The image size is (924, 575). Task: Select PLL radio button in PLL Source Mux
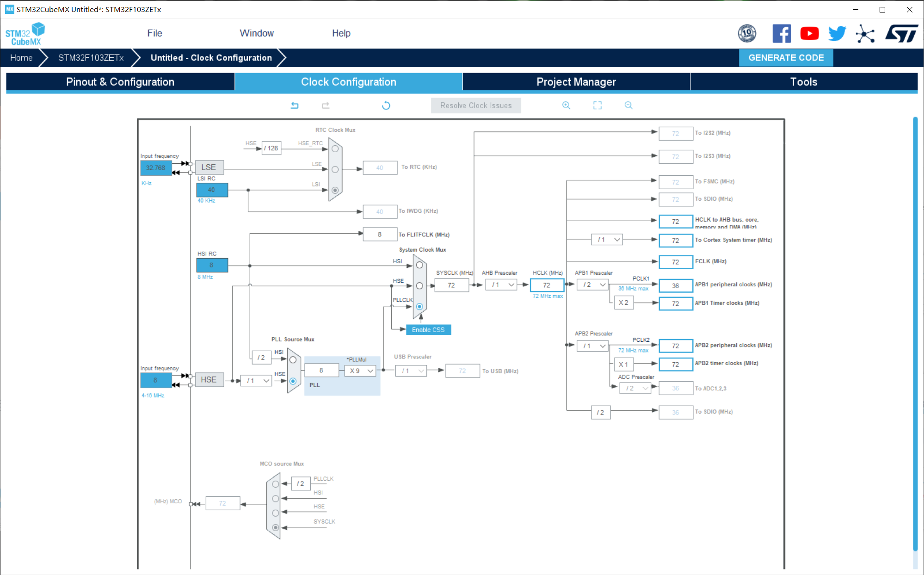pyautogui.click(x=294, y=378)
